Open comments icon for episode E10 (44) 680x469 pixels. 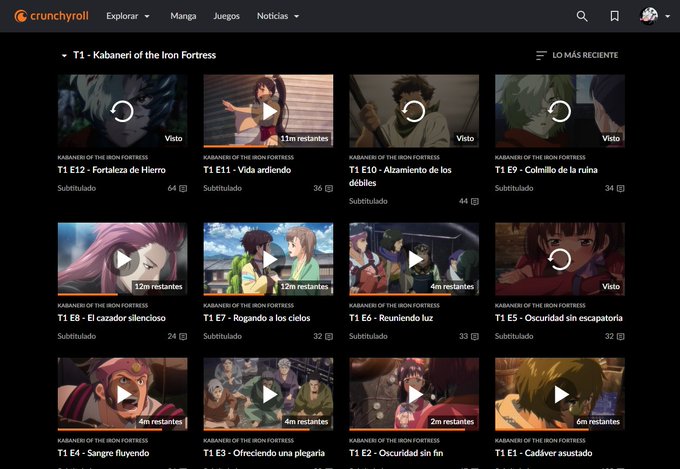pyautogui.click(x=475, y=201)
